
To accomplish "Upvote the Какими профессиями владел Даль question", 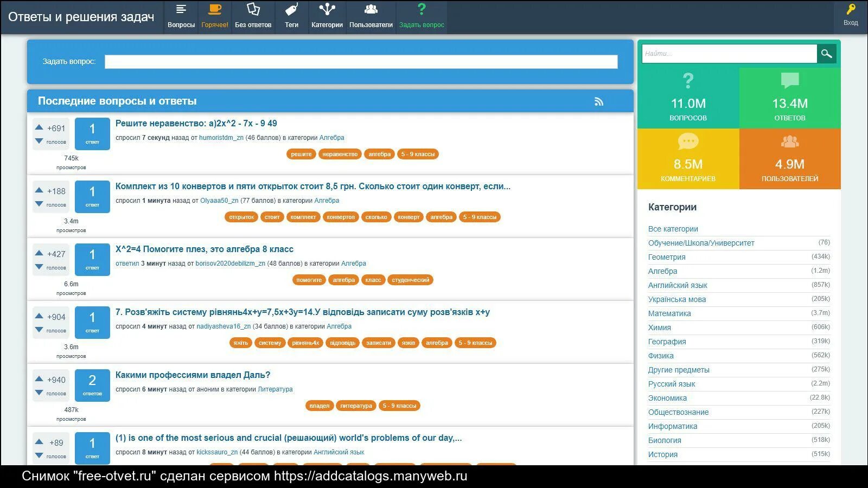I will click(39, 379).
